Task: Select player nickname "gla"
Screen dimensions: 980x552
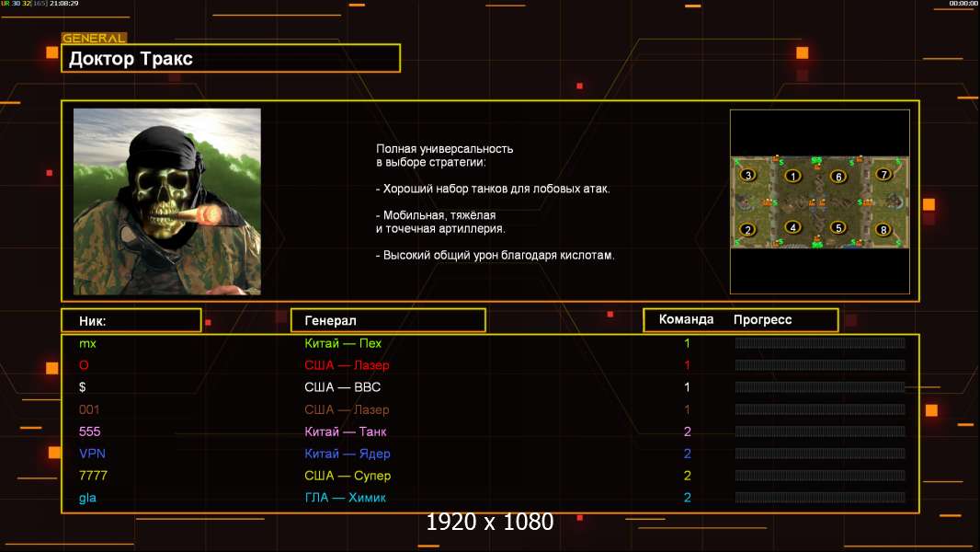Action: 87,499
